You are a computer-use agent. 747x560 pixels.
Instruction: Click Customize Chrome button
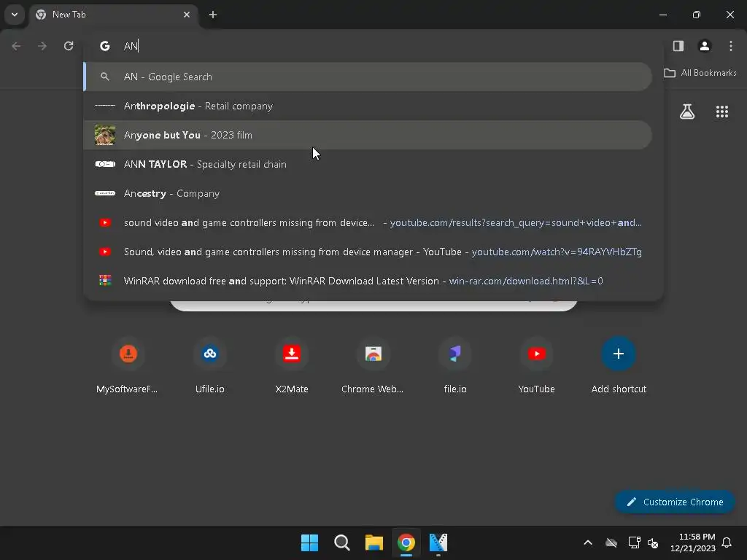coord(675,502)
